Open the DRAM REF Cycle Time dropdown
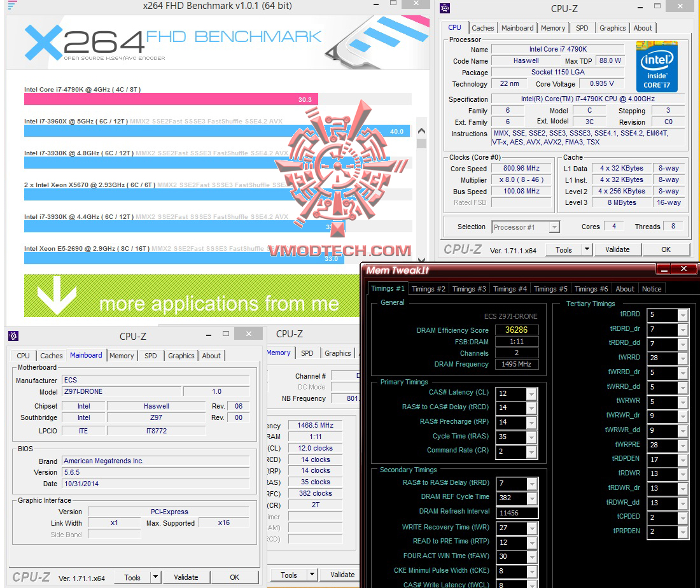This screenshot has height=588, width=700. tap(532, 498)
